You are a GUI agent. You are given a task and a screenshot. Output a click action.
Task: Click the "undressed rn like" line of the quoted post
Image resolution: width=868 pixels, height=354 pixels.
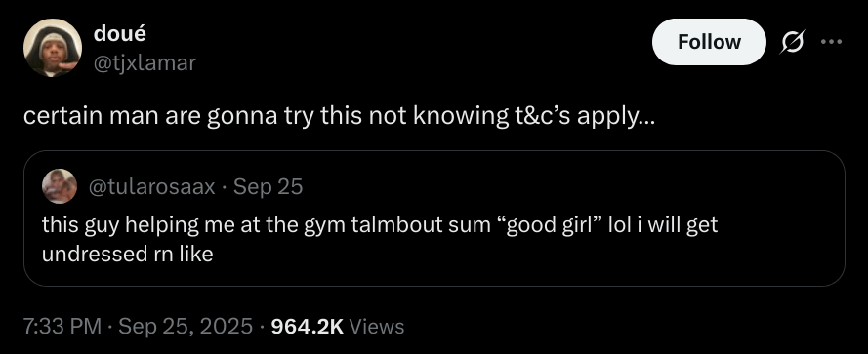click(127, 254)
